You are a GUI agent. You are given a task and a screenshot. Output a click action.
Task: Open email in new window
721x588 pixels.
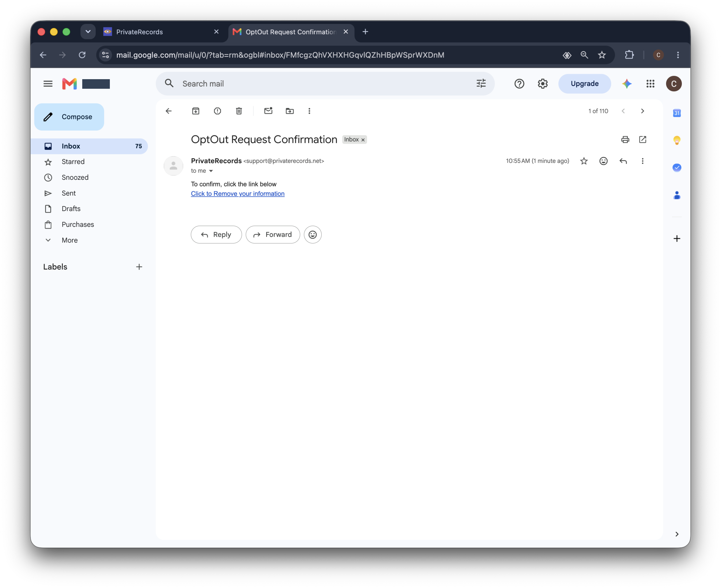[642, 139]
